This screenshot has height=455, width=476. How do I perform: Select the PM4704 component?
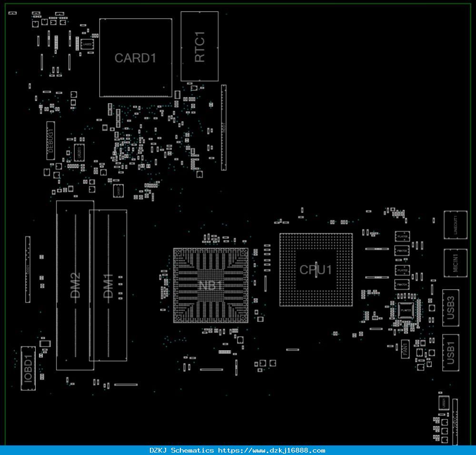pyautogui.click(x=402, y=284)
